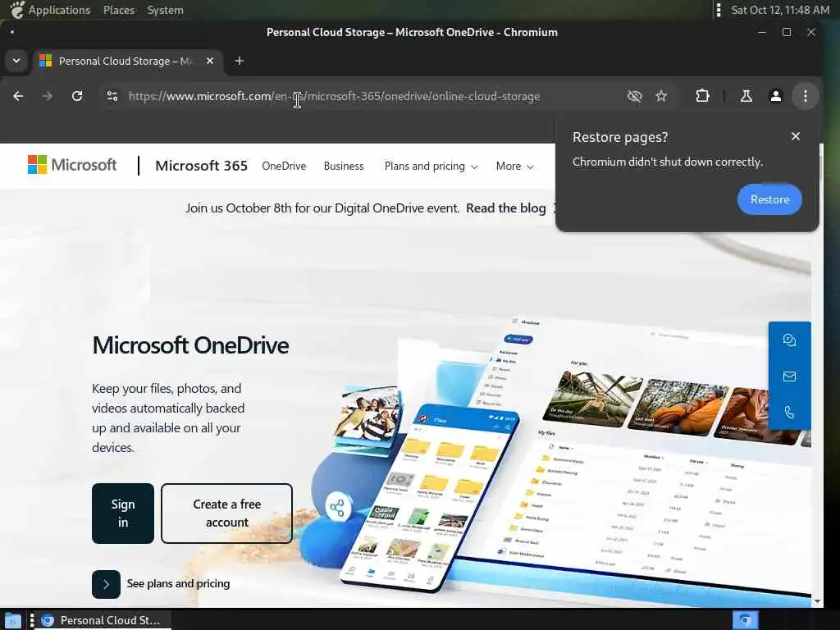Open the Places menu

[119, 10]
